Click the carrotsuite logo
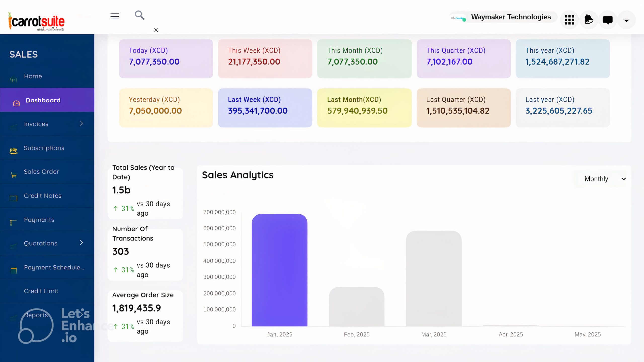The width and height of the screenshot is (644, 362). coord(37,21)
